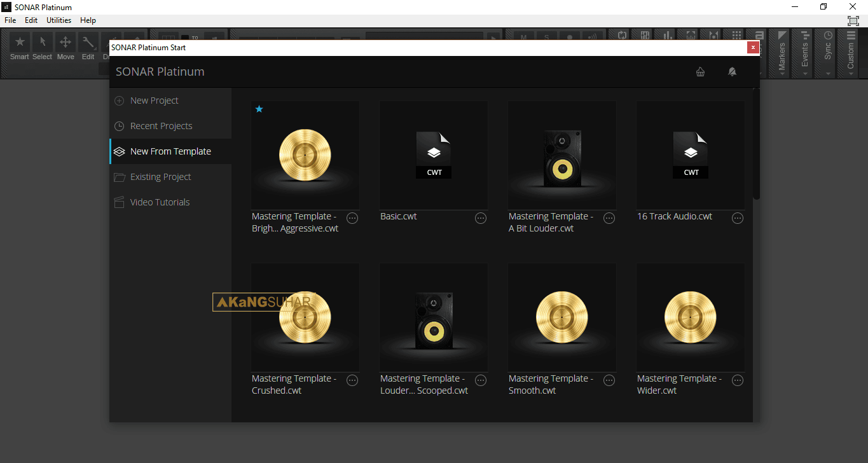
Task: Choose Mastering Template Bright Aggressive thumbnail
Action: pyautogui.click(x=305, y=155)
